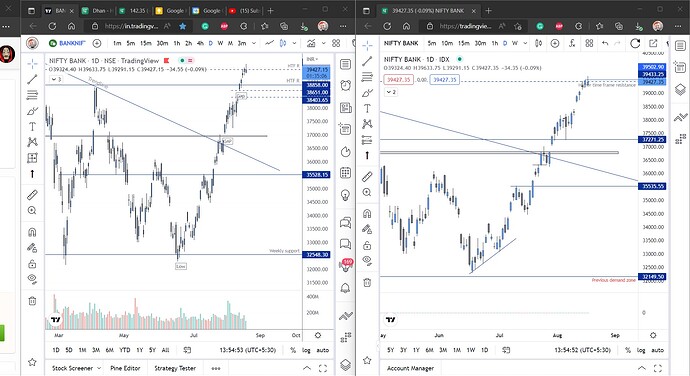
Task: Expand the indicator legend chevron showing 3
Action: (x=56, y=79)
